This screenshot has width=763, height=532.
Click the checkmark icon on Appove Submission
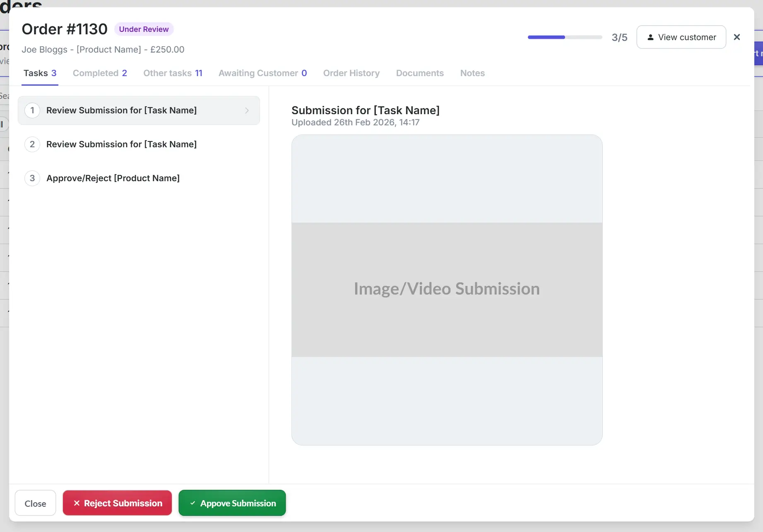point(192,503)
